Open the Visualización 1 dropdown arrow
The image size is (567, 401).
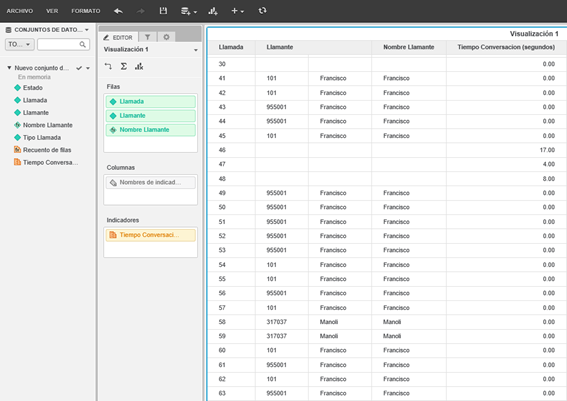(196, 50)
